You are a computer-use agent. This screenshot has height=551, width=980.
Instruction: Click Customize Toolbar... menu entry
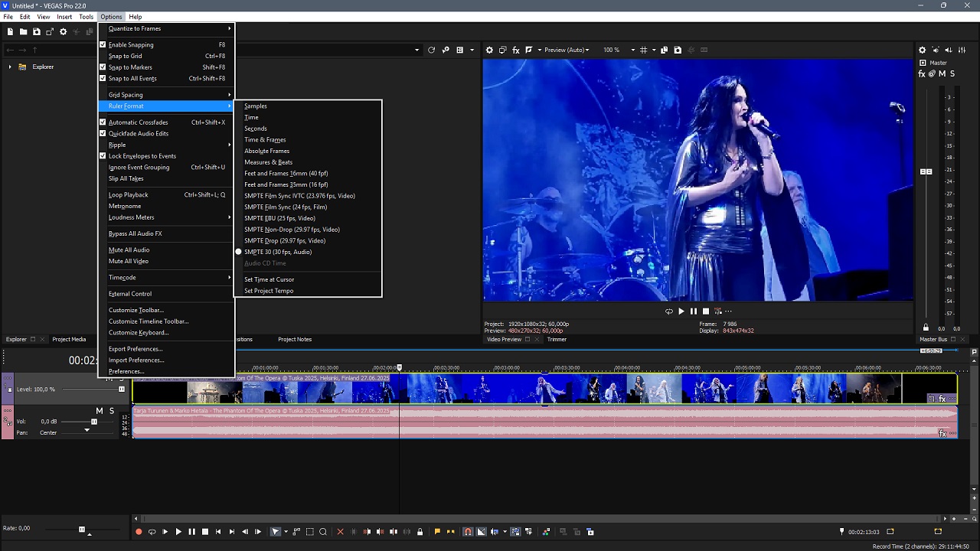click(x=136, y=310)
